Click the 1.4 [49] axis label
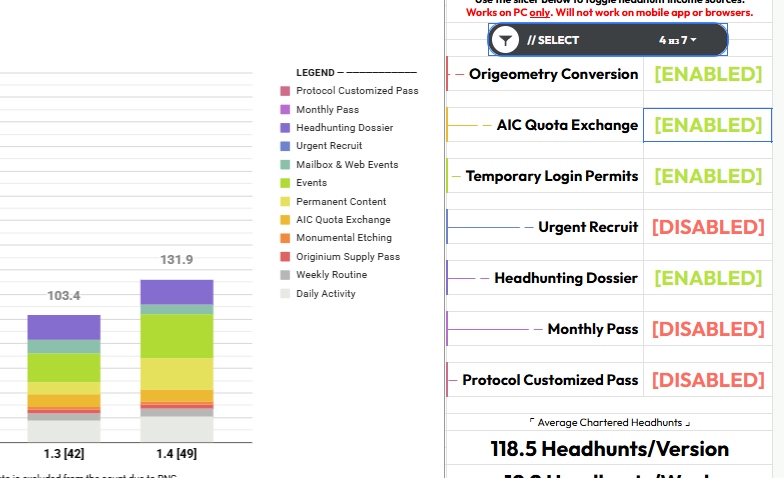784x478 pixels. click(x=176, y=454)
